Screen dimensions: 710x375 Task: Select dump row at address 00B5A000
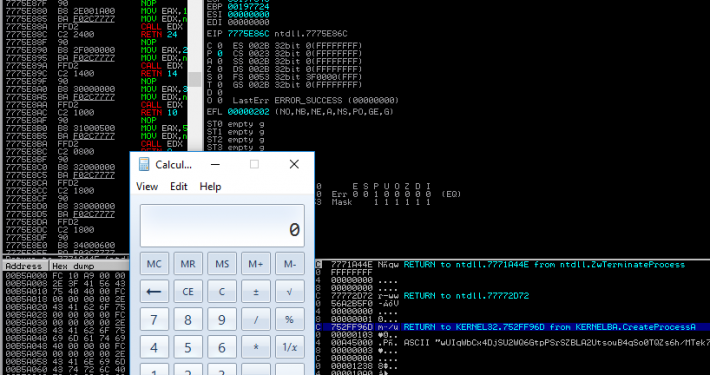click(x=67, y=275)
